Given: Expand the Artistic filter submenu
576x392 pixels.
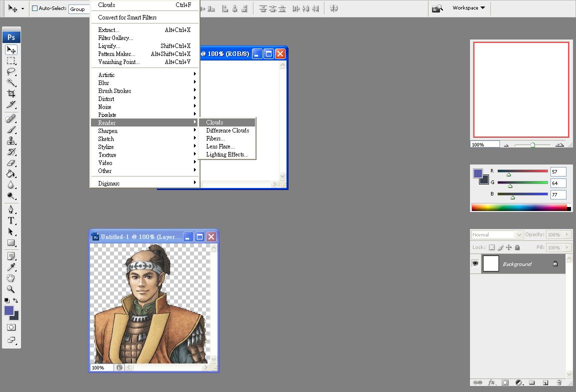Looking at the screenshot, I should (145, 74).
